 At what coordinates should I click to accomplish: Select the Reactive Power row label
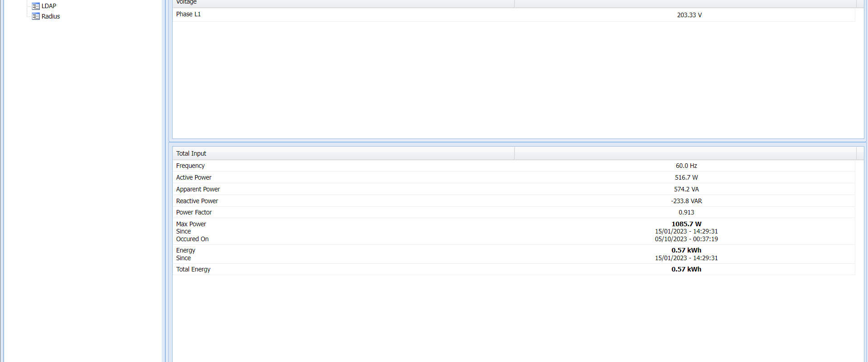[x=197, y=201]
